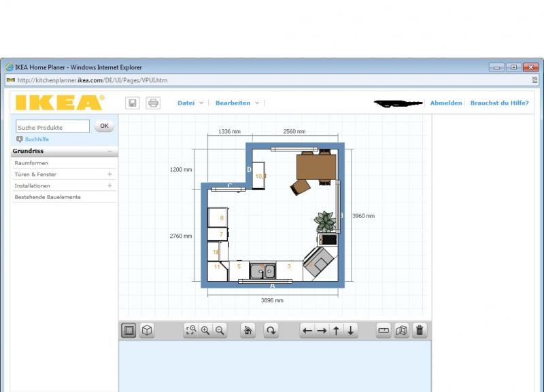Switch to 2D floor plan view
The width and height of the screenshot is (544, 392).
coord(129,331)
